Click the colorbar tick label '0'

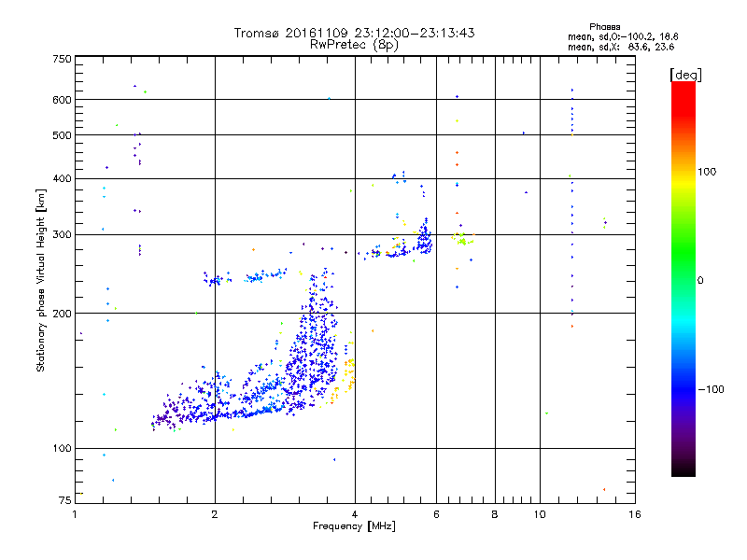pos(699,281)
